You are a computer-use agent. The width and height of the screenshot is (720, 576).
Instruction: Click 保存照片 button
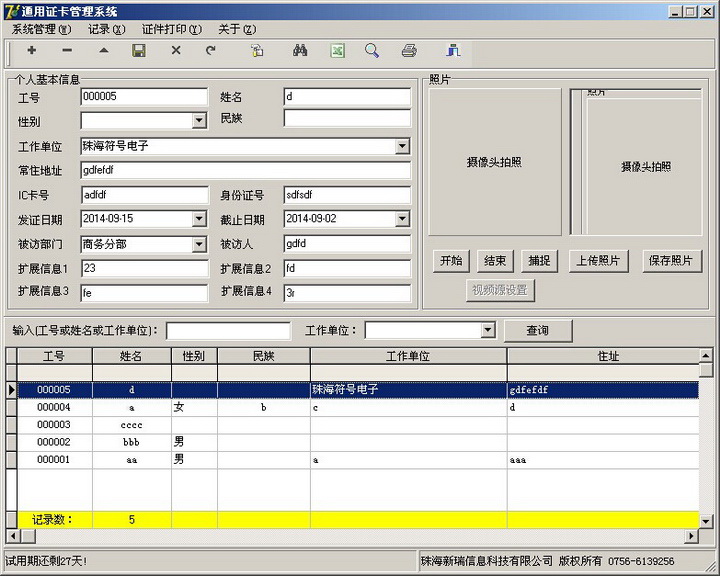(672, 261)
